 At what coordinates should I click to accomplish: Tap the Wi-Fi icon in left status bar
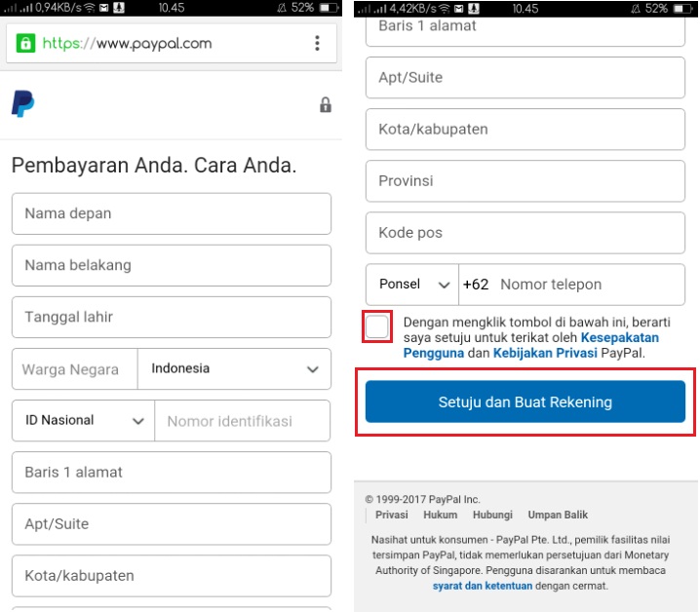[90, 8]
